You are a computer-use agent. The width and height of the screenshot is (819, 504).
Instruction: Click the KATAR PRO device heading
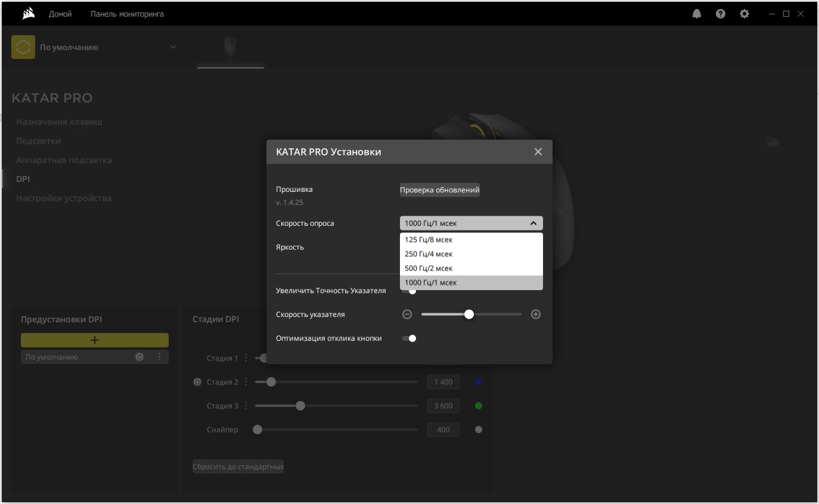click(x=52, y=98)
